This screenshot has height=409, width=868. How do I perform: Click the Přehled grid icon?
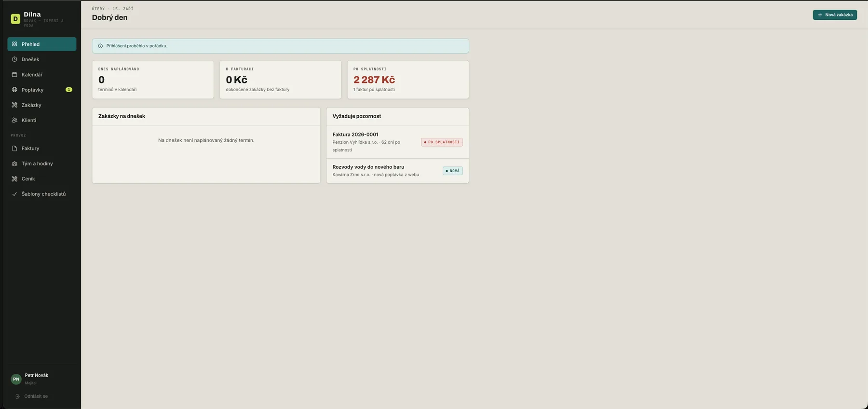tap(14, 44)
